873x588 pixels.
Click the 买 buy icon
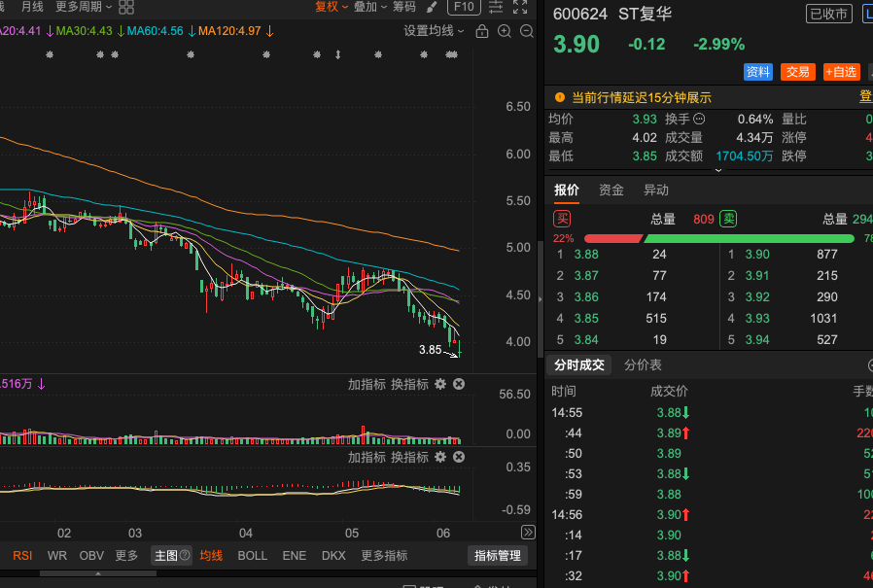click(x=562, y=219)
